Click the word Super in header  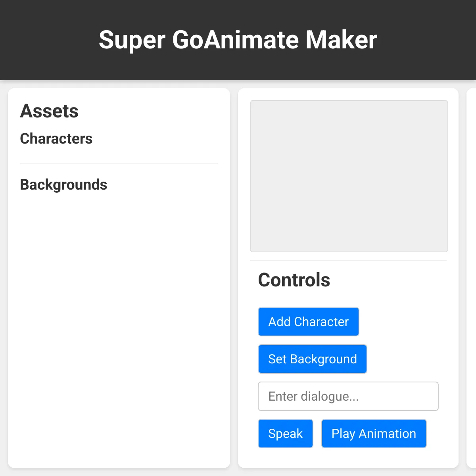coord(132,40)
